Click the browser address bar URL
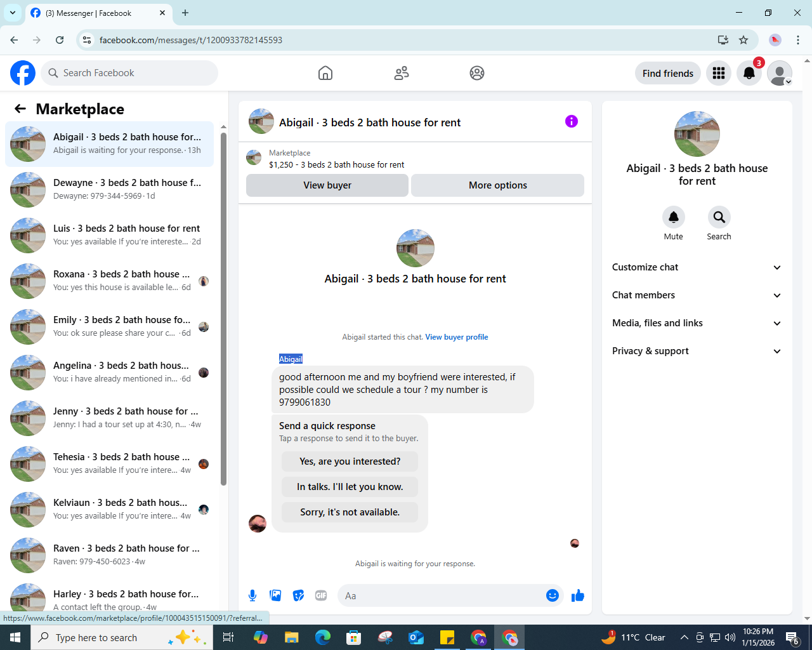This screenshot has width=812, height=650. [x=191, y=40]
